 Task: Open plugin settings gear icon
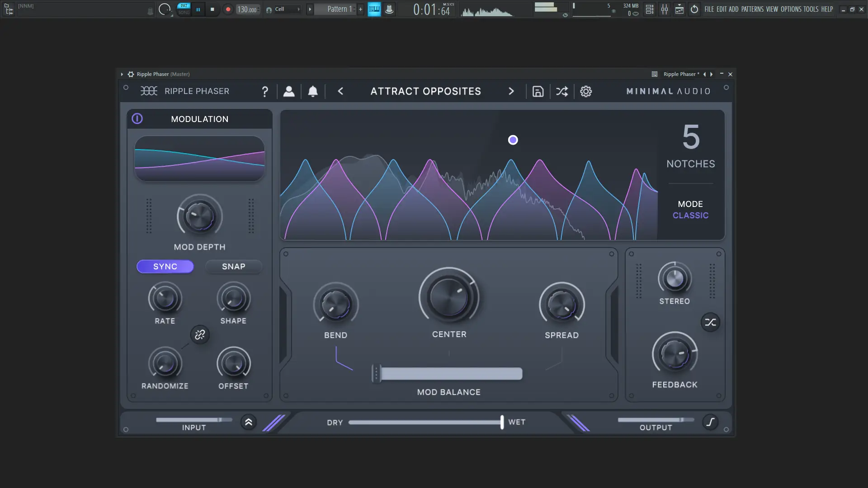586,92
